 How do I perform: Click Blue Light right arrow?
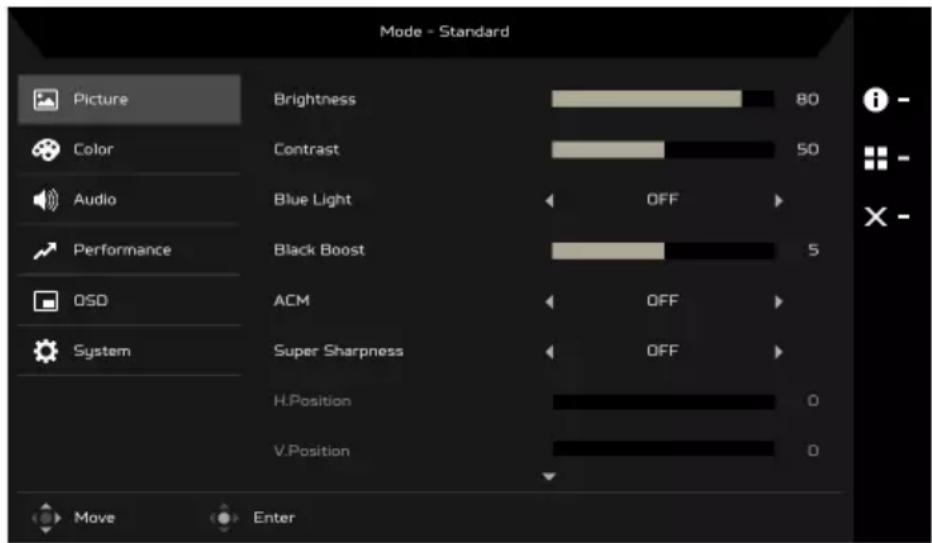point(778,201)
